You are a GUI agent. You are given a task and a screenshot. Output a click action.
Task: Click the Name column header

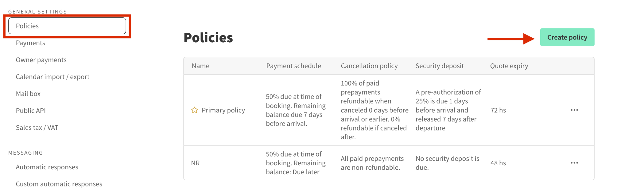pos(200,66)
